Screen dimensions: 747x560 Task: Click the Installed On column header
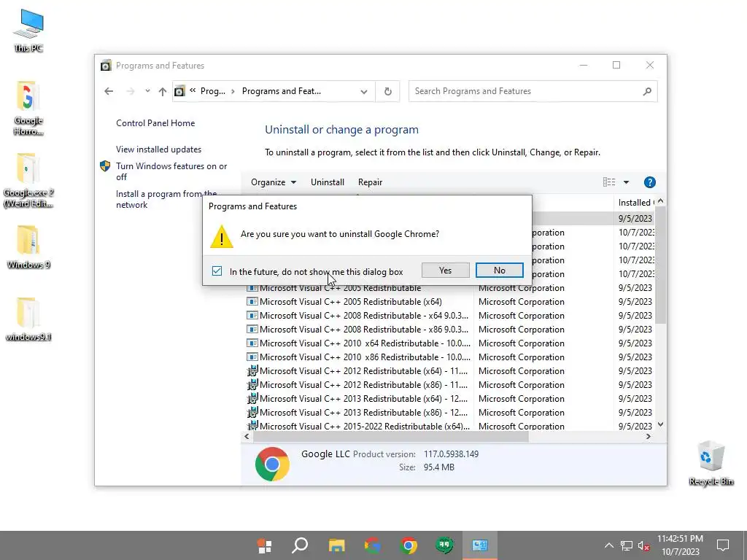(635, 203)
